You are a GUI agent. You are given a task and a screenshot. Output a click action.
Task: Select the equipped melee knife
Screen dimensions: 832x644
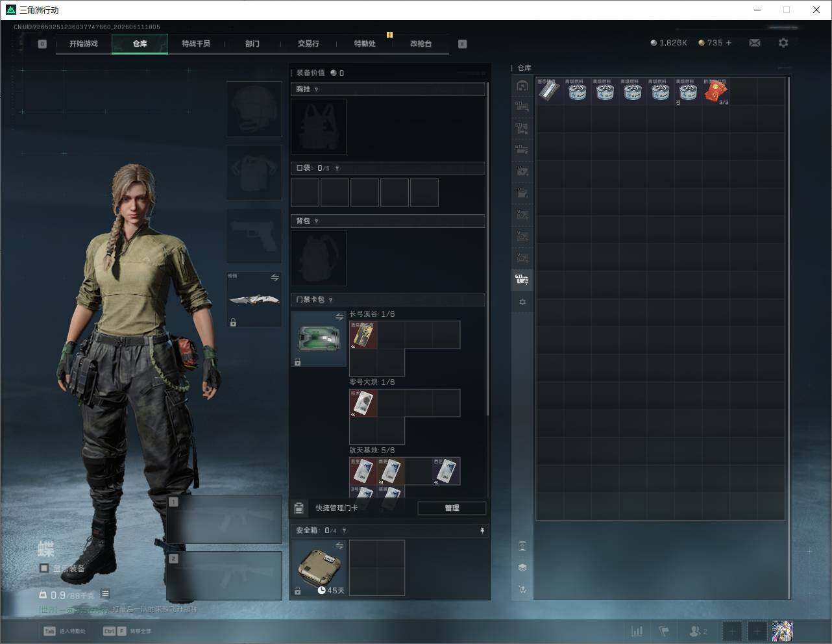click(254, 299)
